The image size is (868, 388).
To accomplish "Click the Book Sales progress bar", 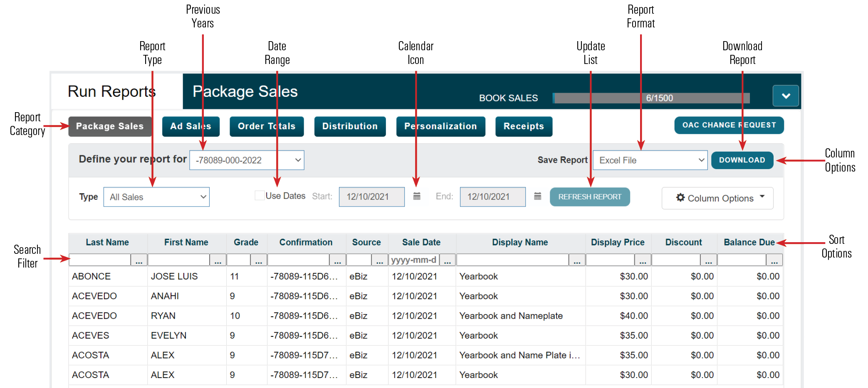I will (x=651, y=98).
